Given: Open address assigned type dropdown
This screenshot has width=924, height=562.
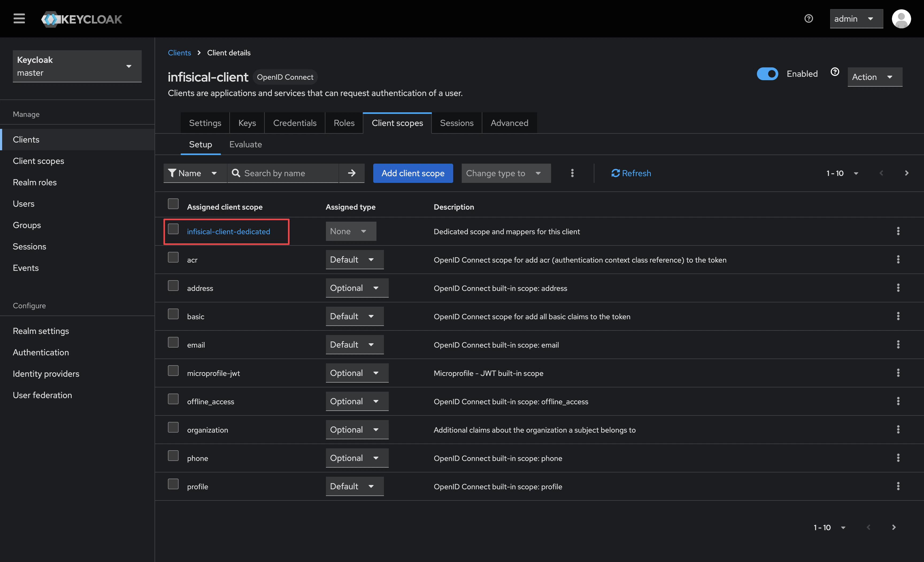Looking at the screenshot, I should tap(357, 288).
